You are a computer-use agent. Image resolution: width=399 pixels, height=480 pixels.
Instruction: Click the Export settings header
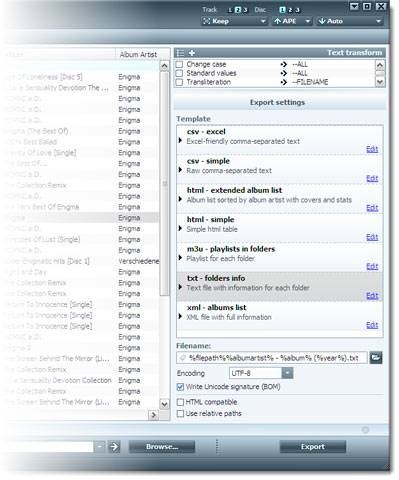pyautogui.click(x=278, y=103)
